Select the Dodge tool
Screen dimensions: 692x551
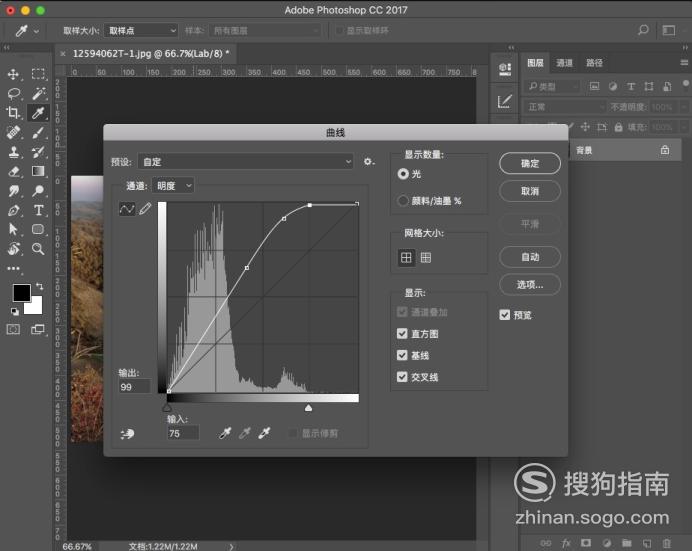click(x=38, y=191)
